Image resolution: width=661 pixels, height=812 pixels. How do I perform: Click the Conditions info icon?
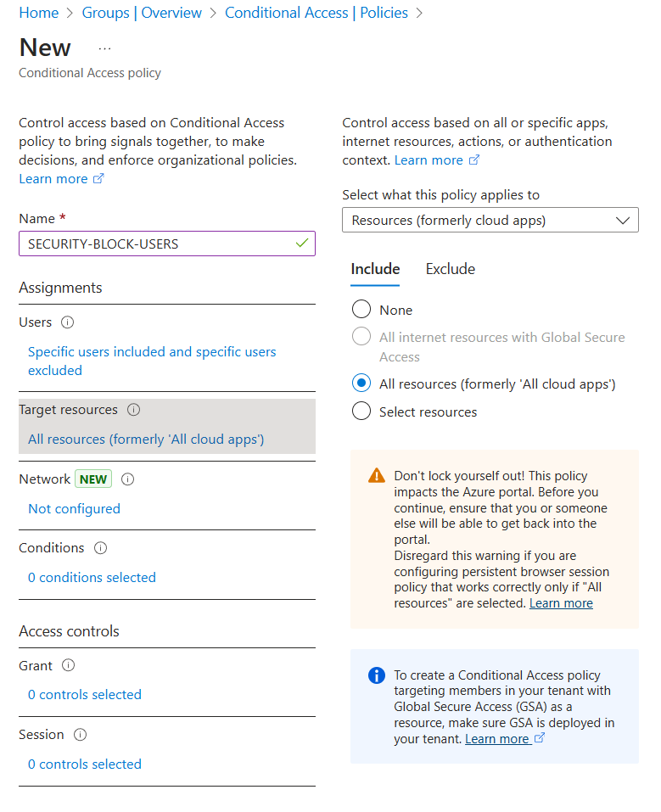click(x=100, y=548)
